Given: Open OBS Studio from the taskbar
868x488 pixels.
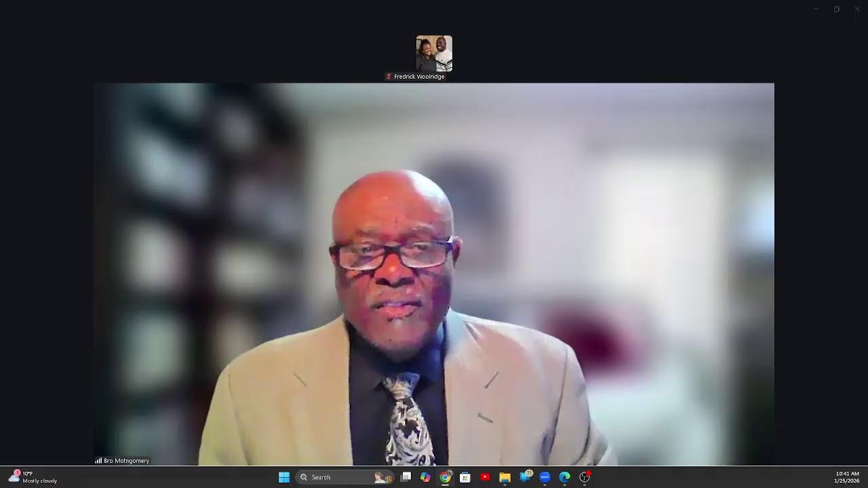Looking at the screenshot, I should coord(585,477).
